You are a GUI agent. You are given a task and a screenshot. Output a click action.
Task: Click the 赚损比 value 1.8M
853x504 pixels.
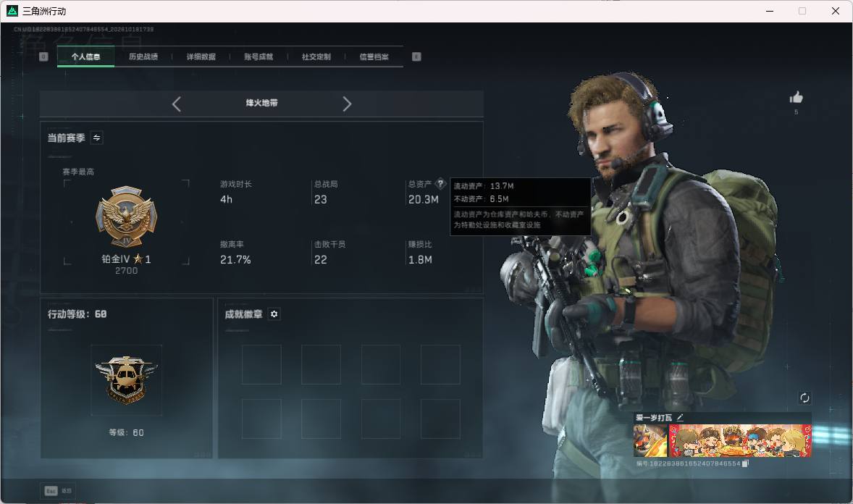(x=420, y=260)
